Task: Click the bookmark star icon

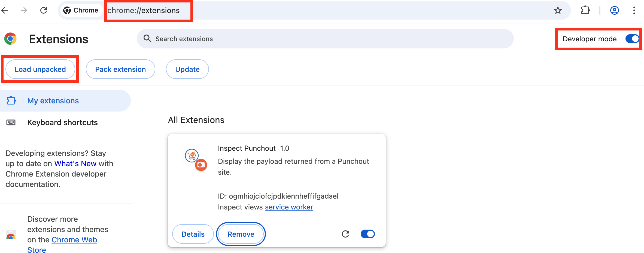Action: tap(558, 10)
